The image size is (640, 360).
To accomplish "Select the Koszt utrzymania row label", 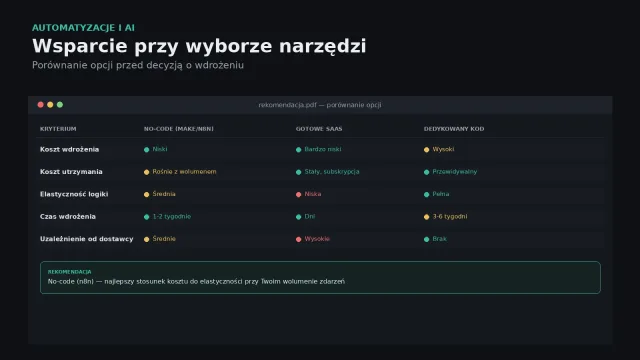I will (x=71, y=172).
